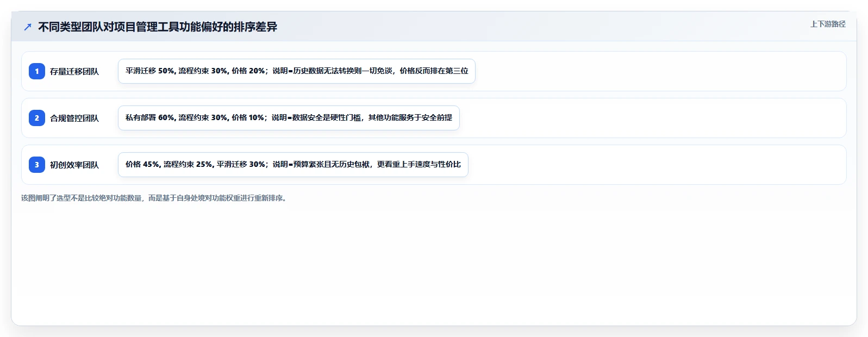Select the number 2 badge for 合规管控团队

(x=37, y=118)
